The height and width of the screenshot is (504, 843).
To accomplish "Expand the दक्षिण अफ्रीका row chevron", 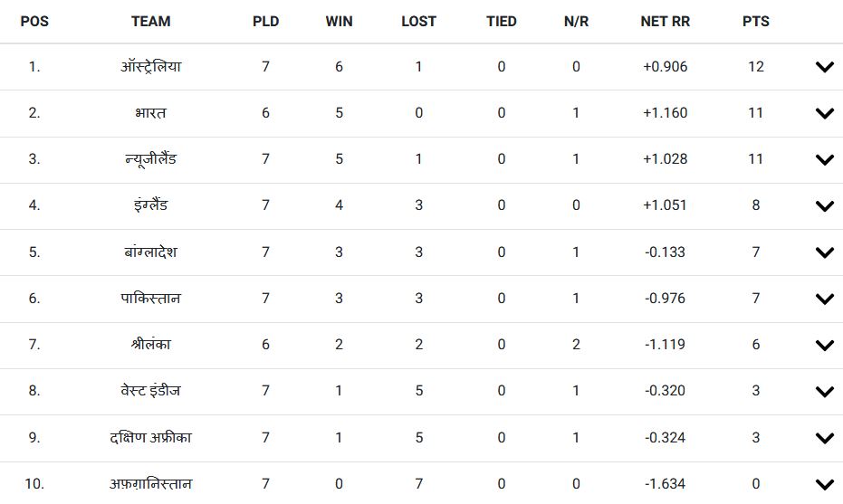I will point(824,438).
